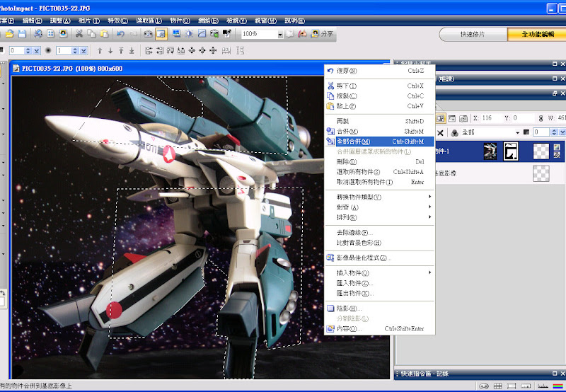The width and height of the screenshot is (566, 392).
Task: Choose 內容(O)... properties menu entry
Action: click(379, 328)
